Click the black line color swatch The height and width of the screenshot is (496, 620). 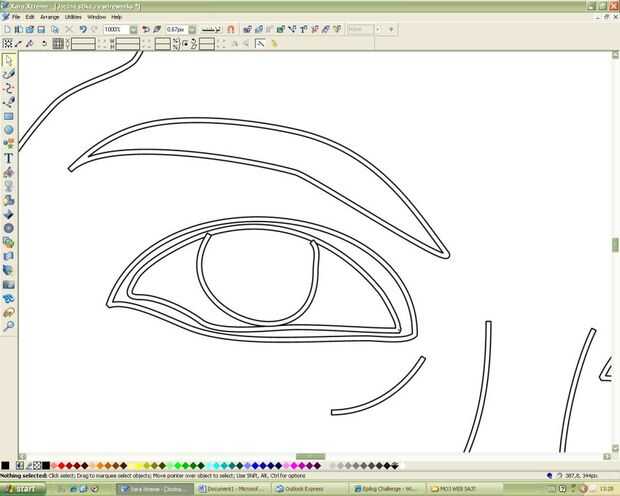pos(5,466)
